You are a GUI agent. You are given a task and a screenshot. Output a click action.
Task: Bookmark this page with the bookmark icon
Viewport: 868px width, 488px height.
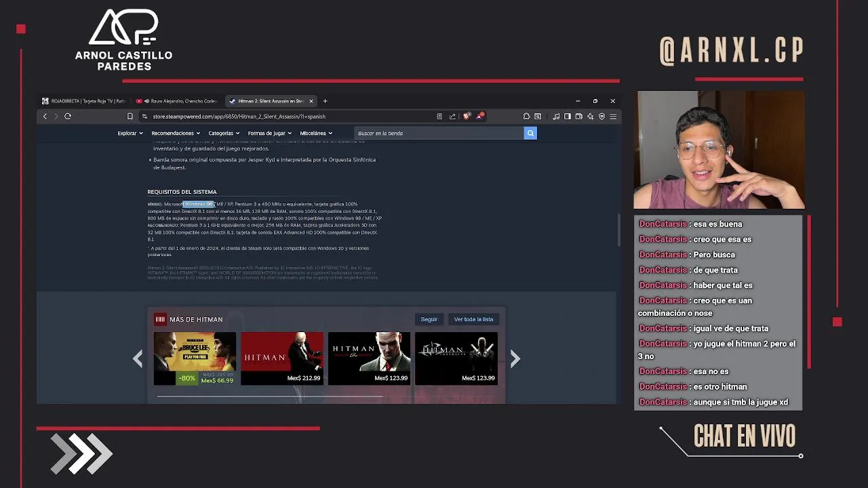coord(130,117)
